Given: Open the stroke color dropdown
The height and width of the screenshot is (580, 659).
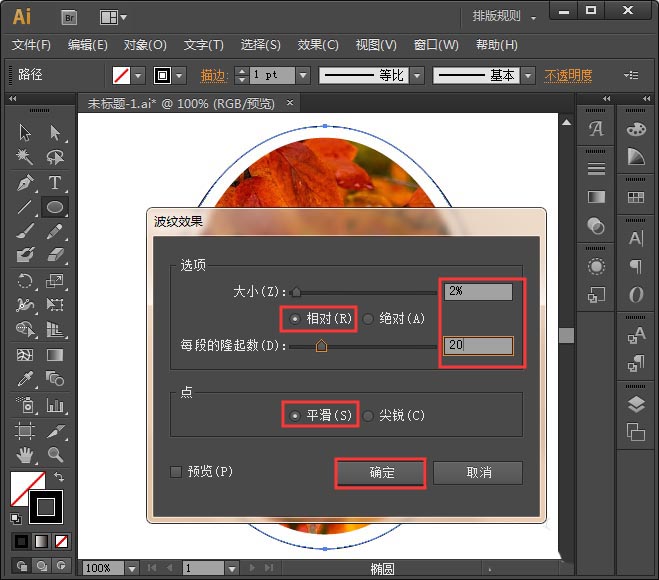Looking at the screenshot, I should pyautogui.click(x=179, y=76).
